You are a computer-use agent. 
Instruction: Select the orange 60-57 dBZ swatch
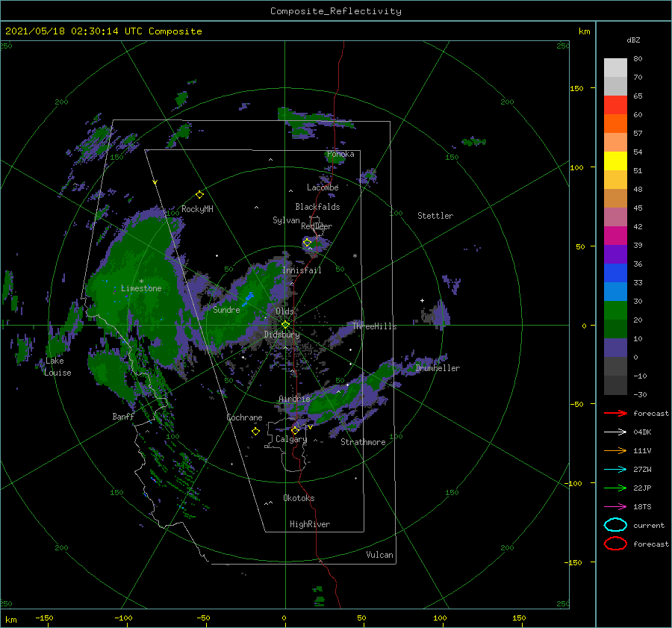click(x=615, y=123)
